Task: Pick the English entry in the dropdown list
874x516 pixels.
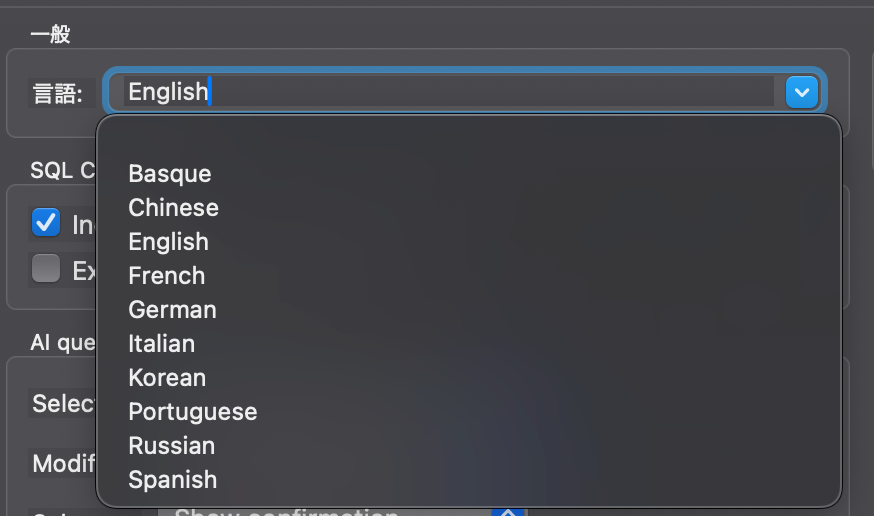Action: [168, 242]
